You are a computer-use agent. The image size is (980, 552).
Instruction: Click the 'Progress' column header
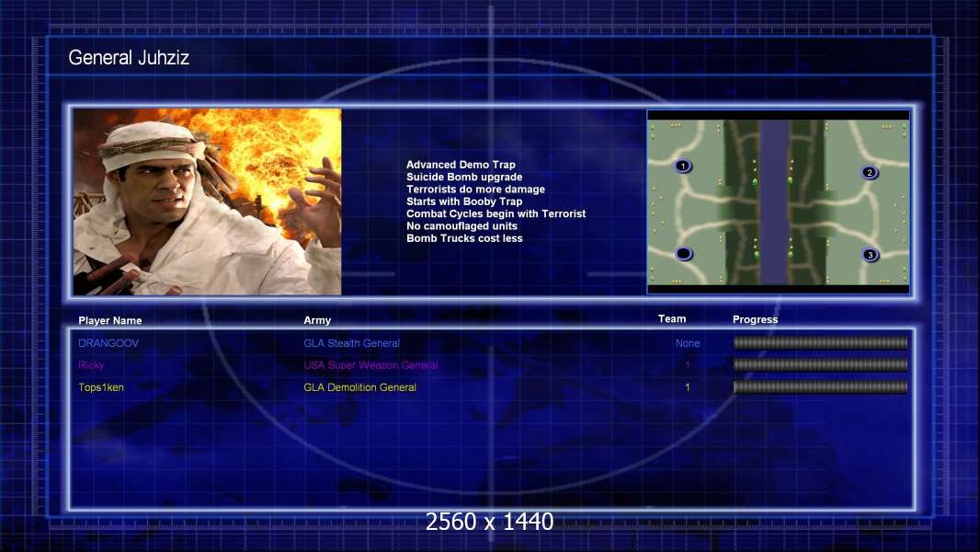click(x=755, y=319)
